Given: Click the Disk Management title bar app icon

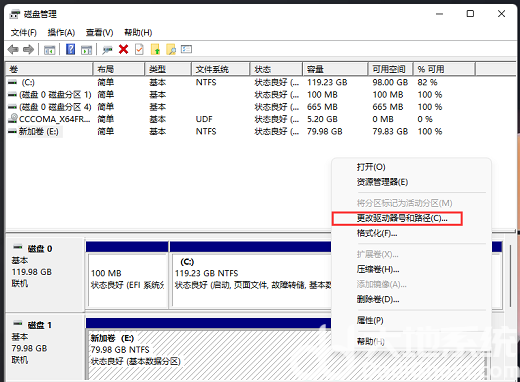Looking at the screenshot, I should click(15, 14).
